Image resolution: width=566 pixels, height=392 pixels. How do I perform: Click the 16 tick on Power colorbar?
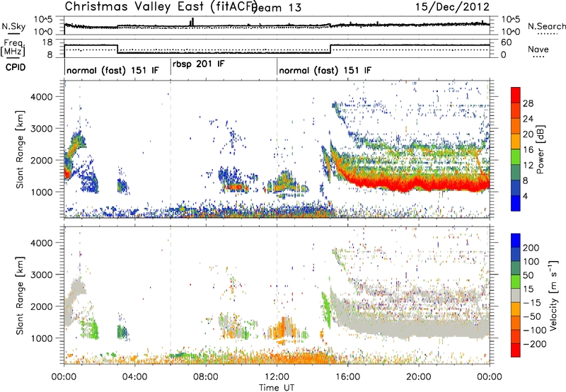528,150
